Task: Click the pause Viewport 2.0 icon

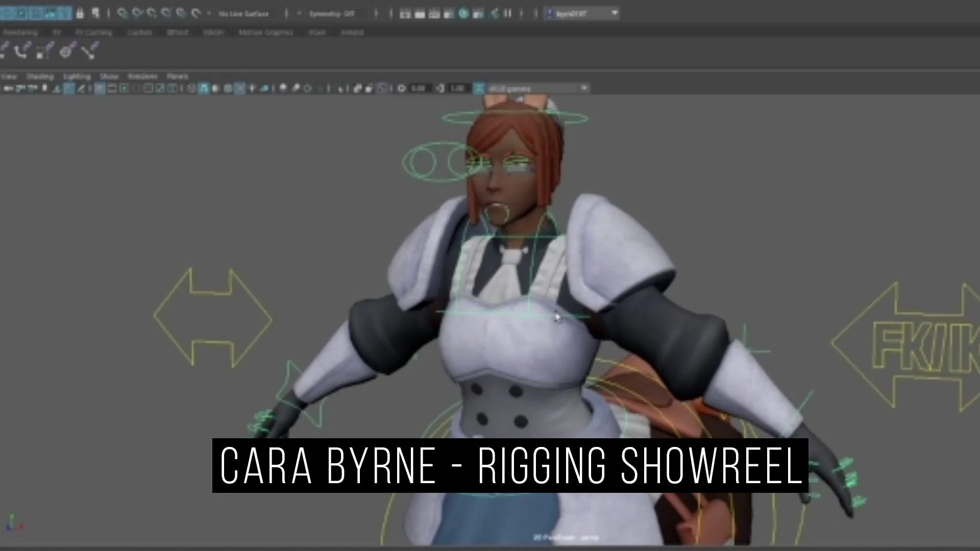Action: (x=507, y=14)
